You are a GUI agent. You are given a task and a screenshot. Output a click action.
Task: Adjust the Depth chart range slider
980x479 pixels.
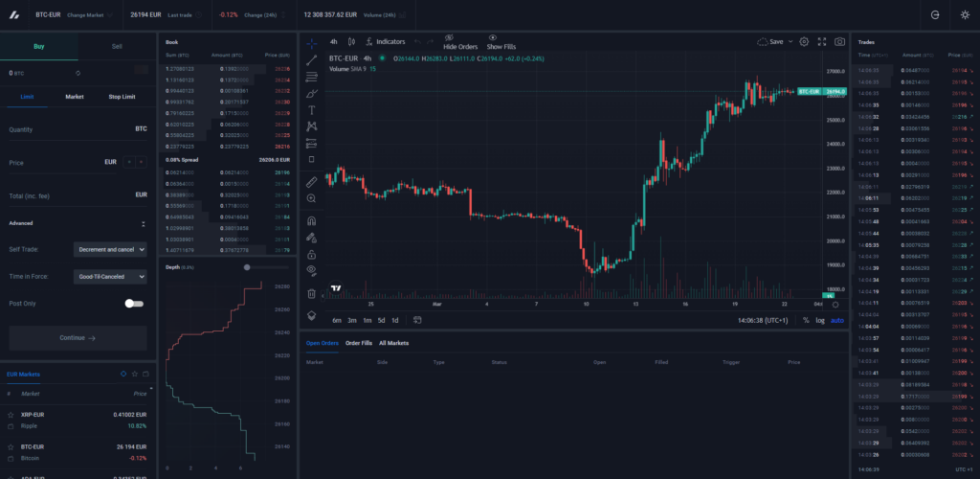[247, 267]
